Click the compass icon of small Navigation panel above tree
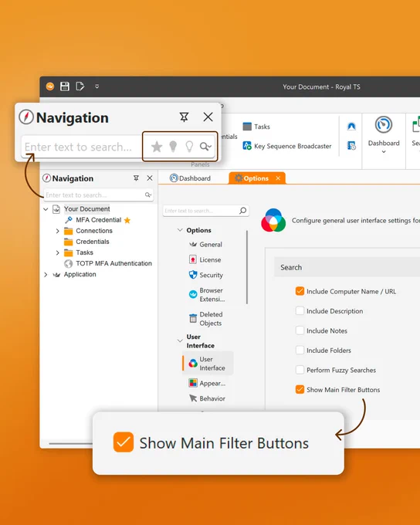Screen dimensions: 420x525 tap(46, 178)
